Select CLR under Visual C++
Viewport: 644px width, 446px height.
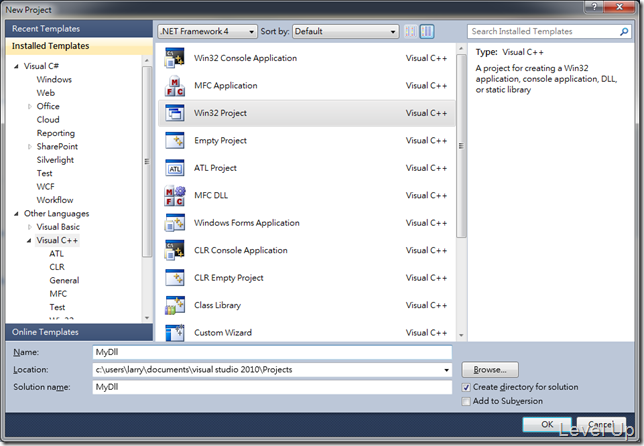pos(57,267)
